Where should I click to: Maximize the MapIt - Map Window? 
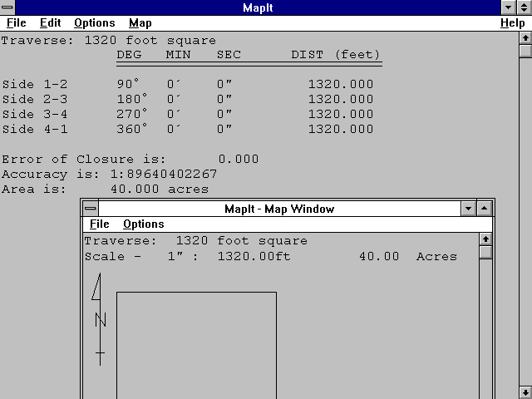pyautogui.click(x=485, y=209)
